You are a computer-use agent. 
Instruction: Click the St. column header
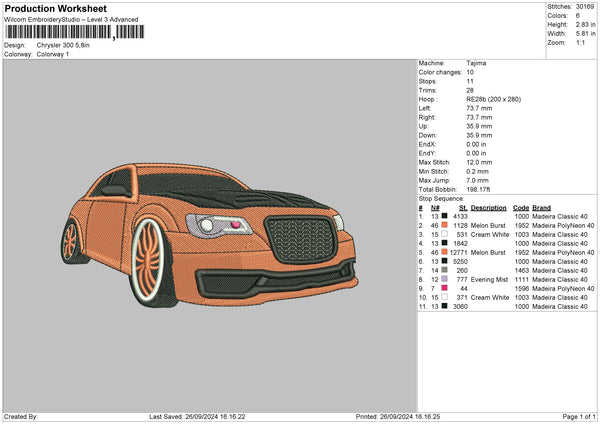point(462,207)
